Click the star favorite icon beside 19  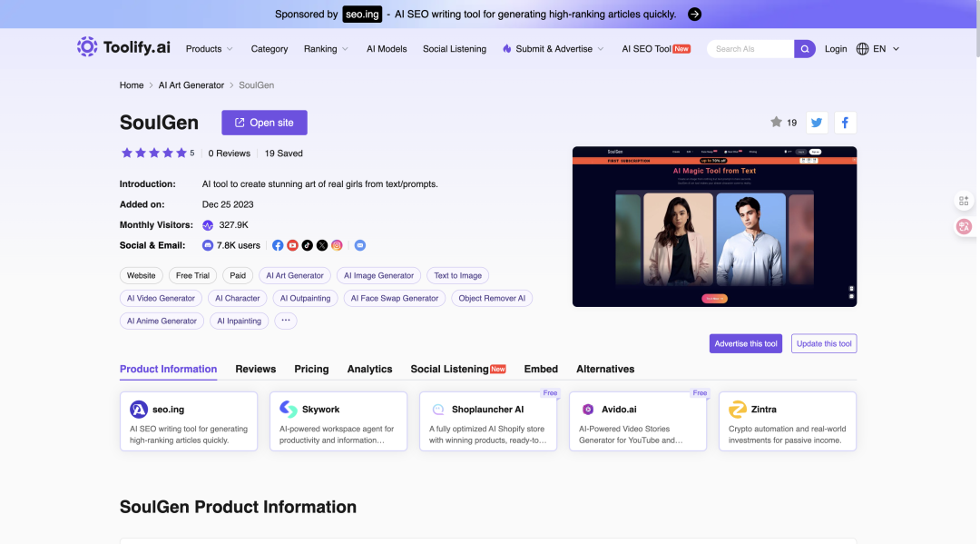point(776,122)
